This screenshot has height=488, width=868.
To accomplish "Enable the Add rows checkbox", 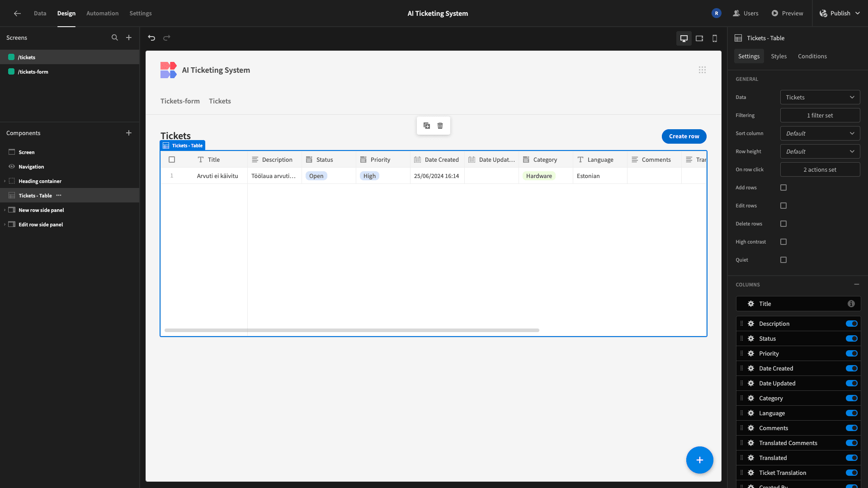I will pyautogui.click(x=783, y=188).
